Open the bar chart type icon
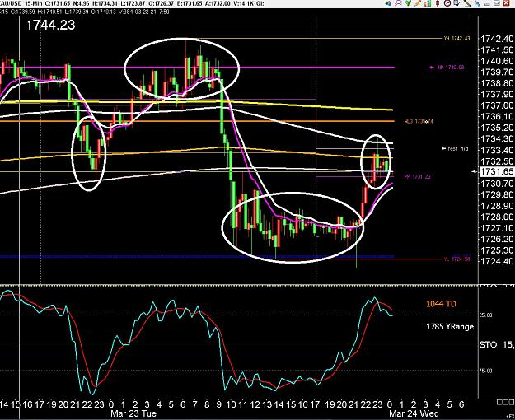This screenshot has width=515, height=420. [x=428, y=3]
